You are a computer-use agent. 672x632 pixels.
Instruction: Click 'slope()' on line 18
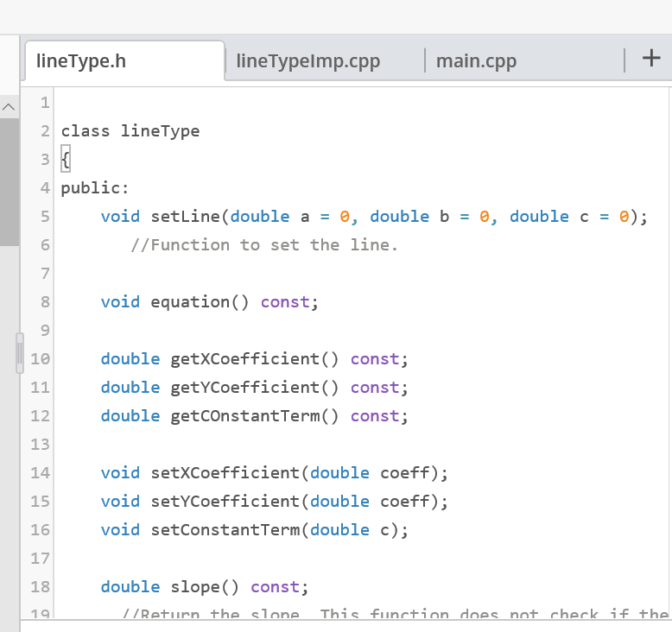pos(205,587)
